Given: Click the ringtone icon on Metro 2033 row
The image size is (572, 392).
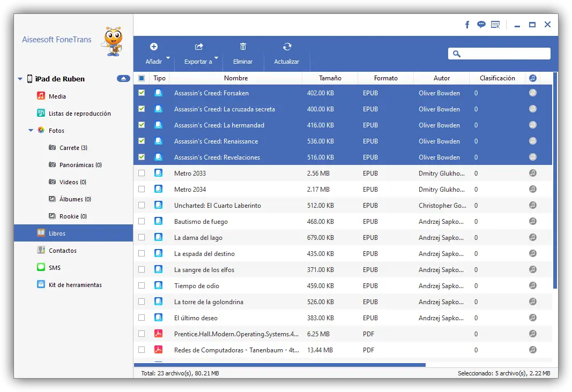Looking at the screenshot, I should click(x=533, y=173).
